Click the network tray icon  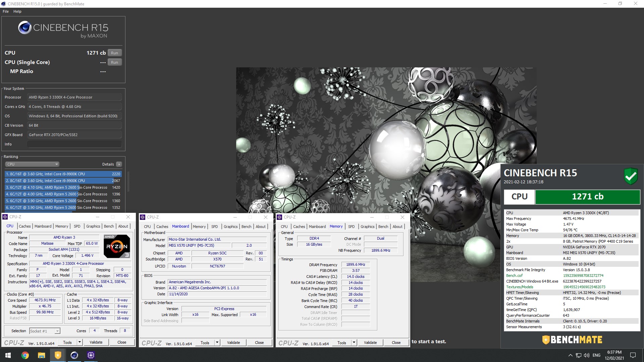click(x=579, y=355)
